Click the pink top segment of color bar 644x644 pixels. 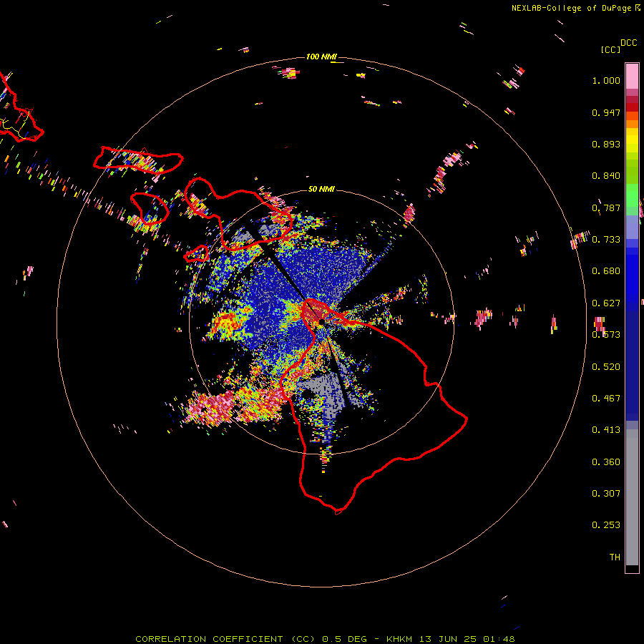632,77
